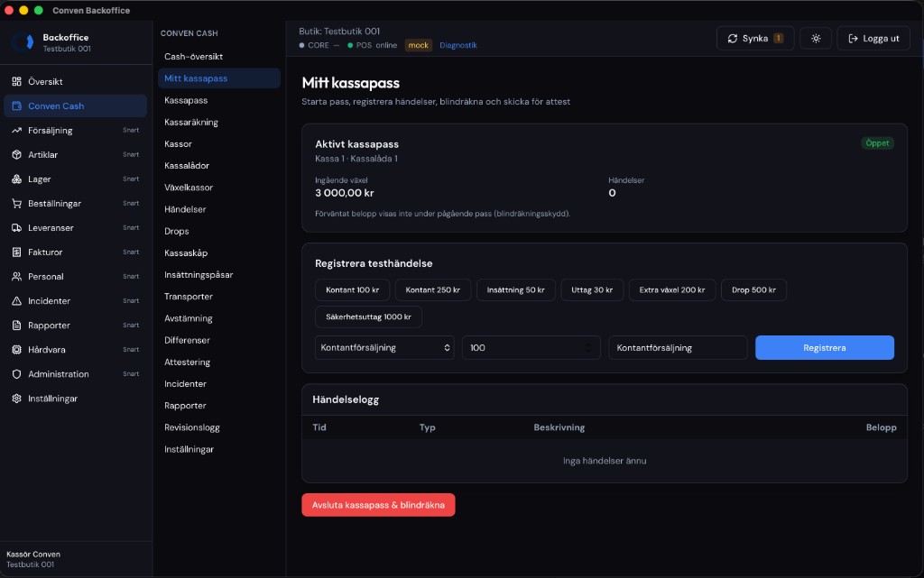This screenshot has width=924, height=578.
Task: Click the 3 000,00 kr ingående växel value
Action: pos(344,192)
